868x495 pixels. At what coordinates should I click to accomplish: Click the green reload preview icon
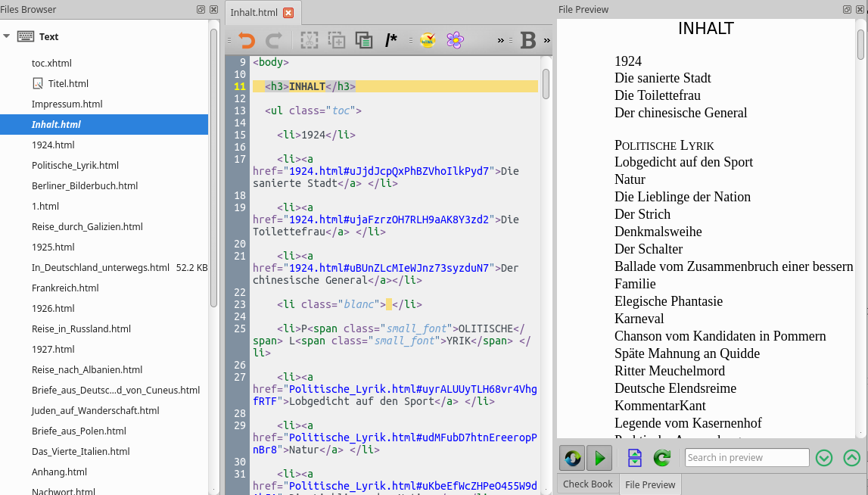coord(662,457)
